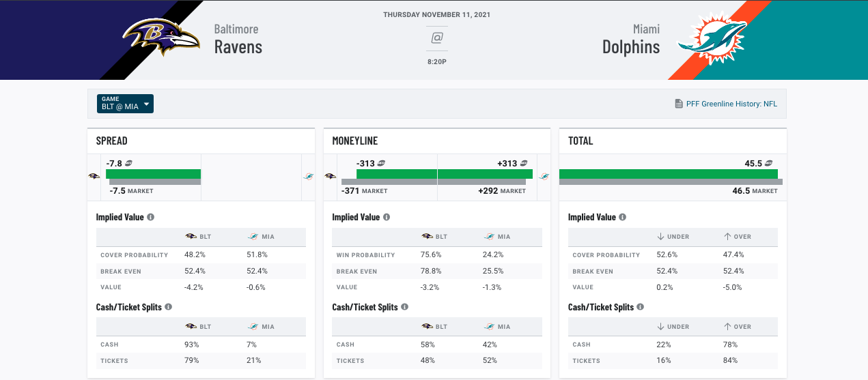This screenshot has height=380, width=868.
Task: Click PFF football icon beside -313
Action: pyautogui.click(x=382, y=163)
